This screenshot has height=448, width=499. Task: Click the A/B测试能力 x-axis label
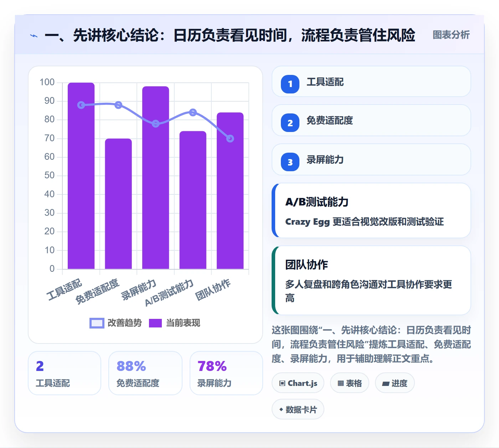(x=170, y=293)
